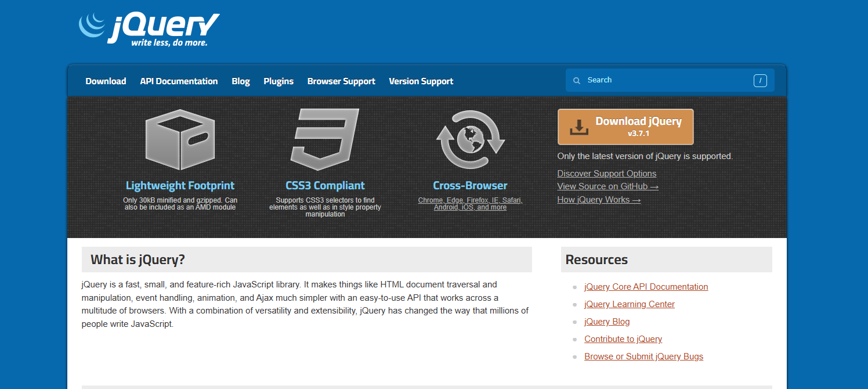
Task: Open the Plugins nav item
Action: coord(279,81)
